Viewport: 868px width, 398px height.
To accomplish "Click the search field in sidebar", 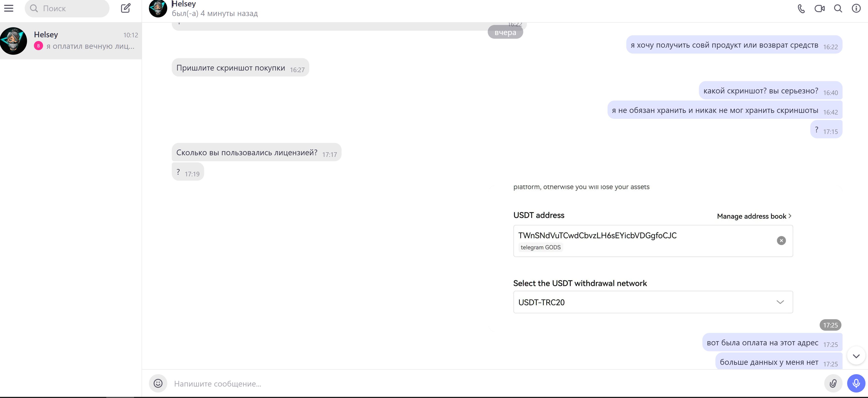I will (67, 8).
